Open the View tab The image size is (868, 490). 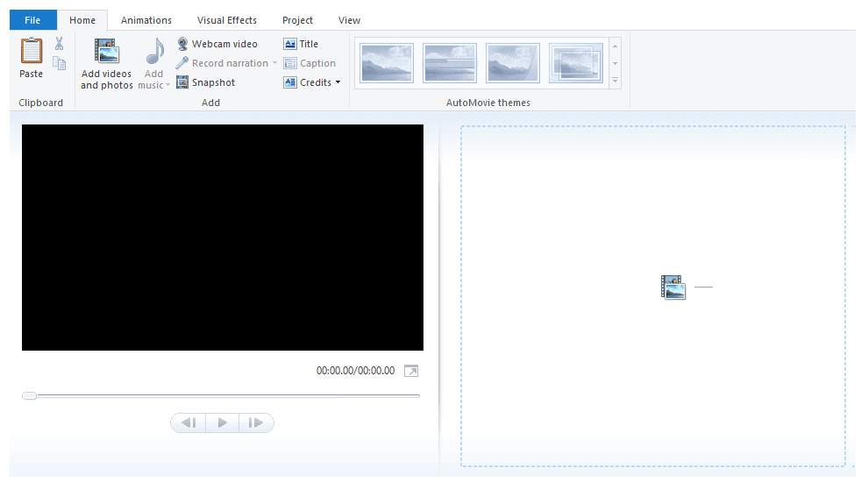[349, 20]
